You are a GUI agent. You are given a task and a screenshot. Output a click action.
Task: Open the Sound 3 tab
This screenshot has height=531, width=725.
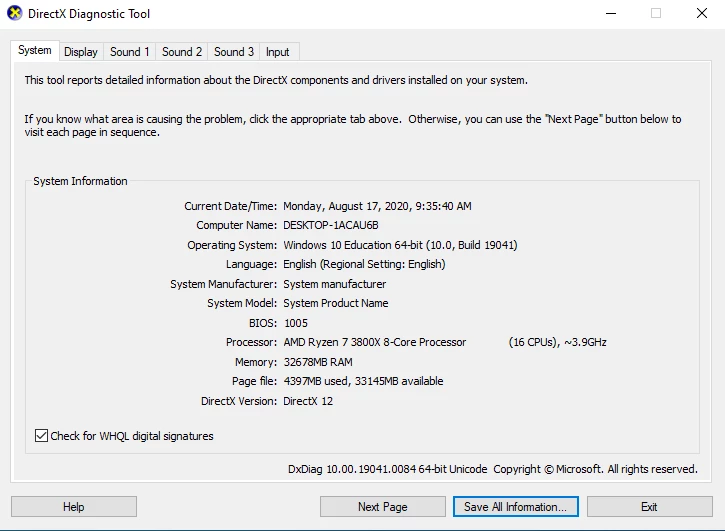click(x=233, y=52)
